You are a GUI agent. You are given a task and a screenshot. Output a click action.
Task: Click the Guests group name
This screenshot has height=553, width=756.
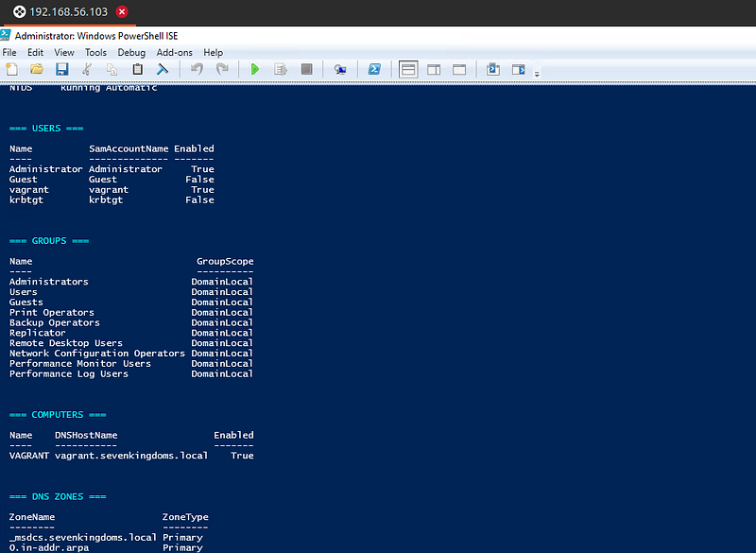26,302
